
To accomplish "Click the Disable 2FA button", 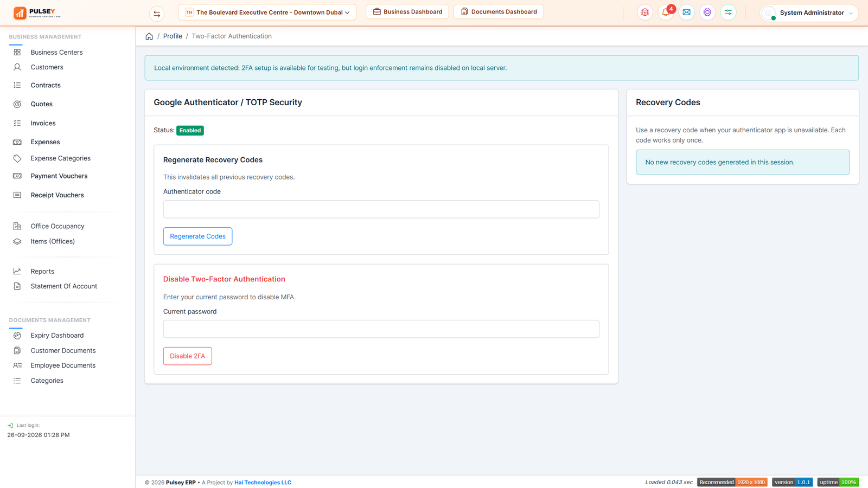I will tap(187, 356).
